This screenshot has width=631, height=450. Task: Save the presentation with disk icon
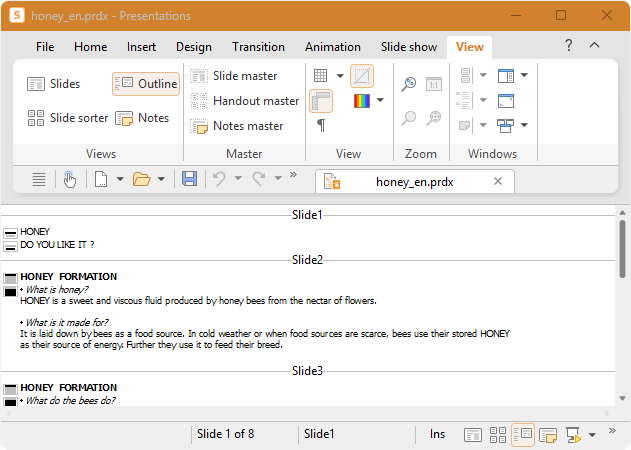190,179
